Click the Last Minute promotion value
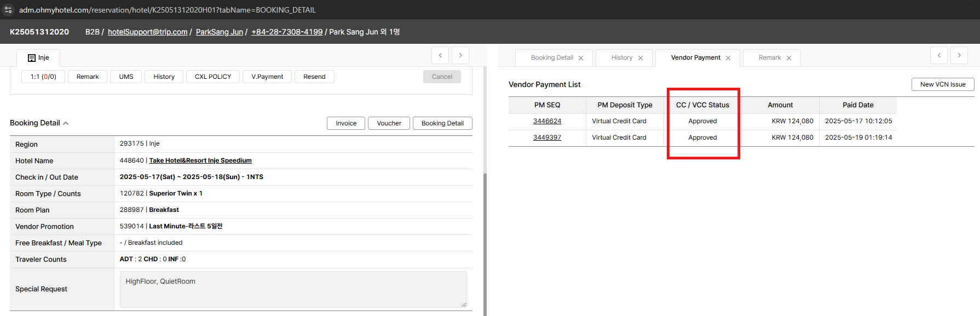The height and width of the screenshot is (316, 980). (x=186, y=226)
